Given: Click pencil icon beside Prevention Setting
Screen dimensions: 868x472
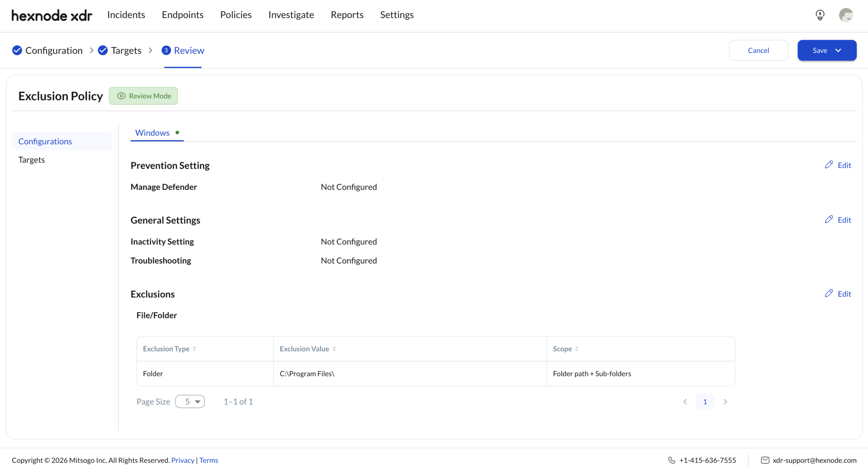Looking at the screenshot, I should click(x=829, y=165).
